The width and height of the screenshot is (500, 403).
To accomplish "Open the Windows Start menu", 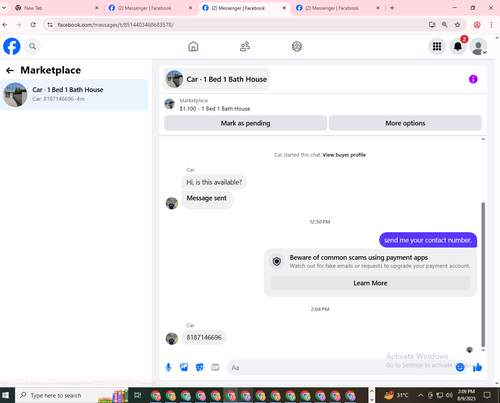I will tap(6, 395).
